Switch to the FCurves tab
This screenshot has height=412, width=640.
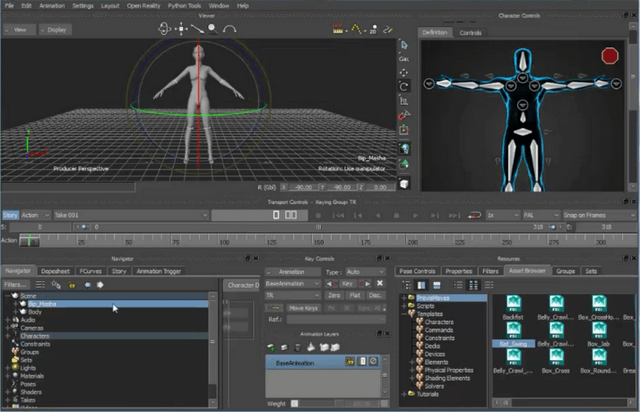(x=90, y=271)
